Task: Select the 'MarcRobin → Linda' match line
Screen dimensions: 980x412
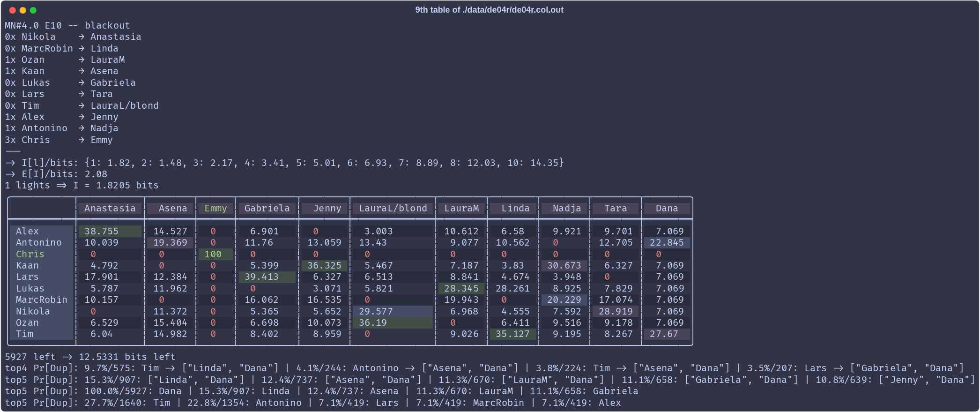Action: (61, 48)
